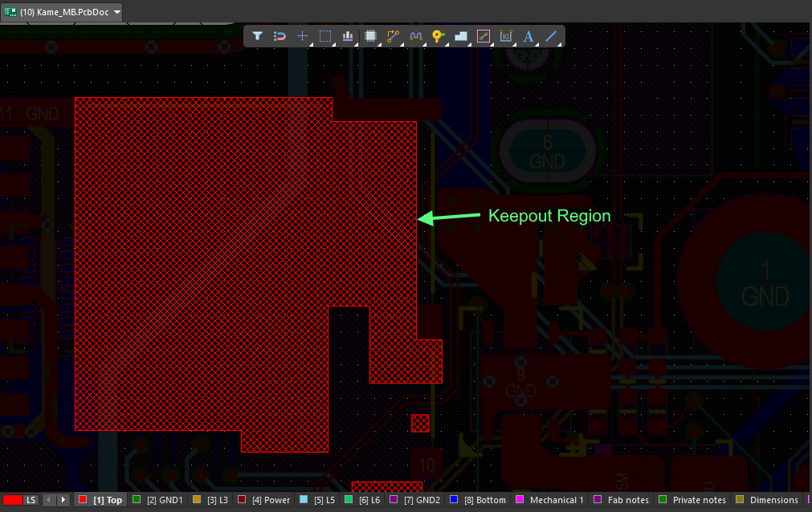Click the current layer red color swatch
This screenshot has width=812, height=512.
tap(13, 500)
